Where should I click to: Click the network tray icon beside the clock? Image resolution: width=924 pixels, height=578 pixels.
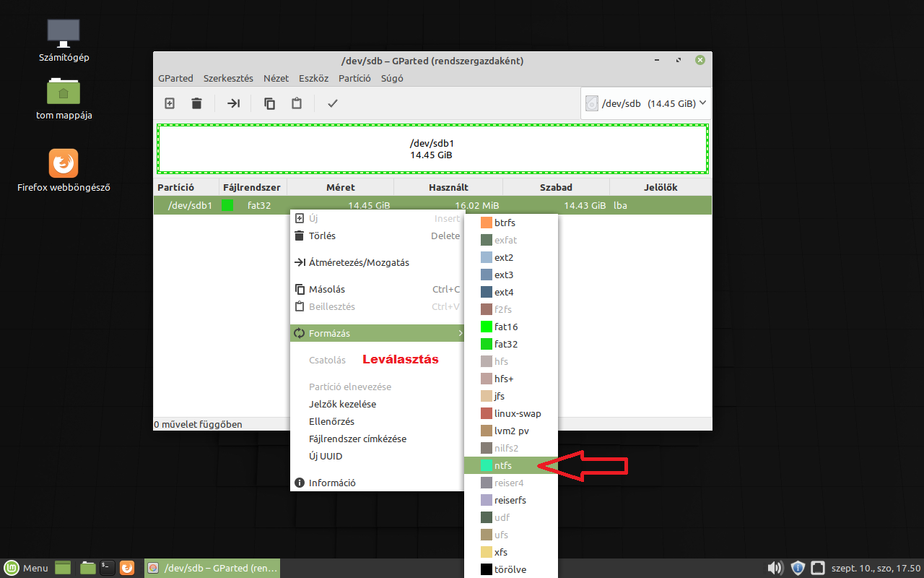[818, 568]
